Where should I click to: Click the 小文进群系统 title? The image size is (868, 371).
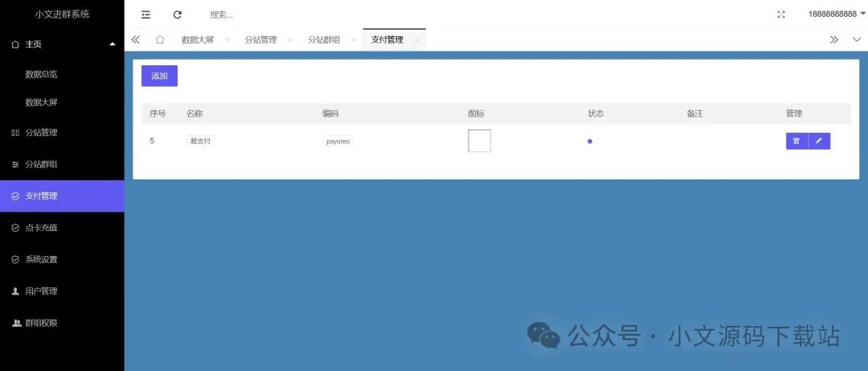[x=62, y=14]
